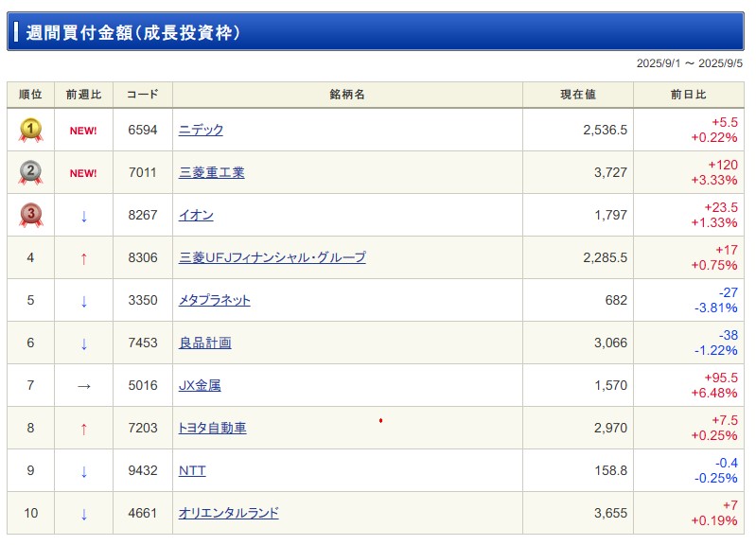Open 三菱UFJフィナンシャル・グループ link
The image size is (756, 545).
pos(272,257)
